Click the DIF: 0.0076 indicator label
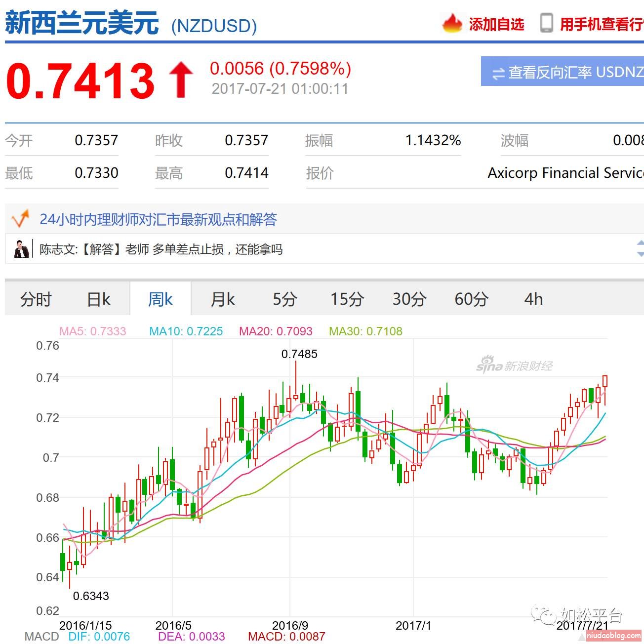The height and width of the screenshot is (644, 644). [99, 637]
